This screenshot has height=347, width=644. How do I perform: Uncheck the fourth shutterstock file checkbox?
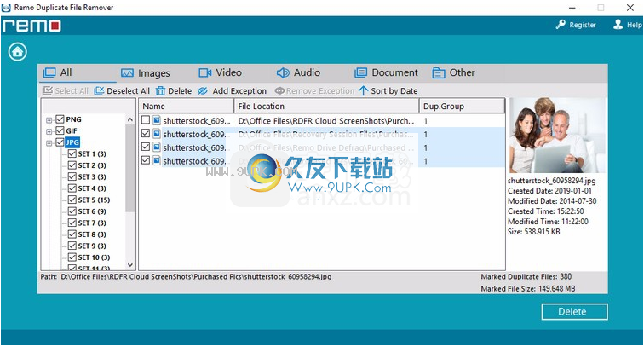pyautogui.click(x=146, y=160)
